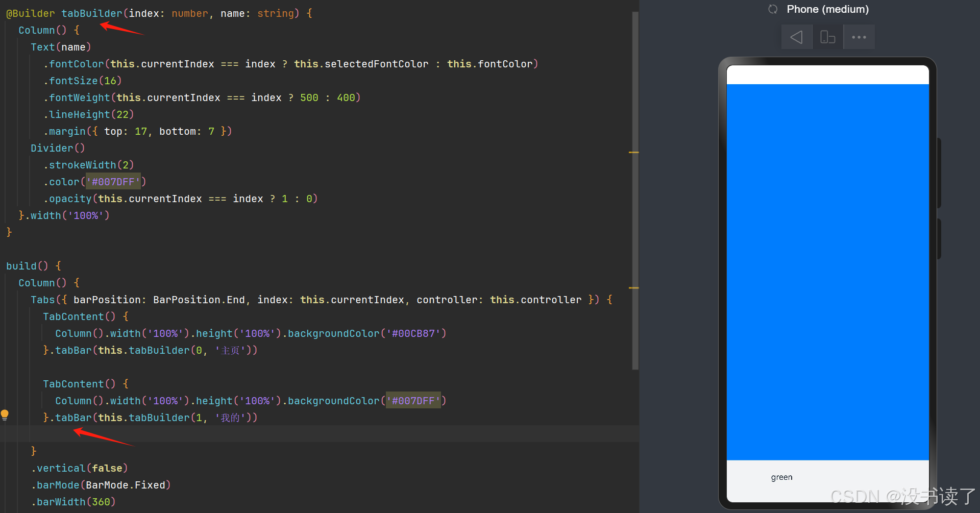This screenshot has width=980, height=513.
Task: Click the '#00CB87' backgroundColor value
Action: click(x=413, y=333)
